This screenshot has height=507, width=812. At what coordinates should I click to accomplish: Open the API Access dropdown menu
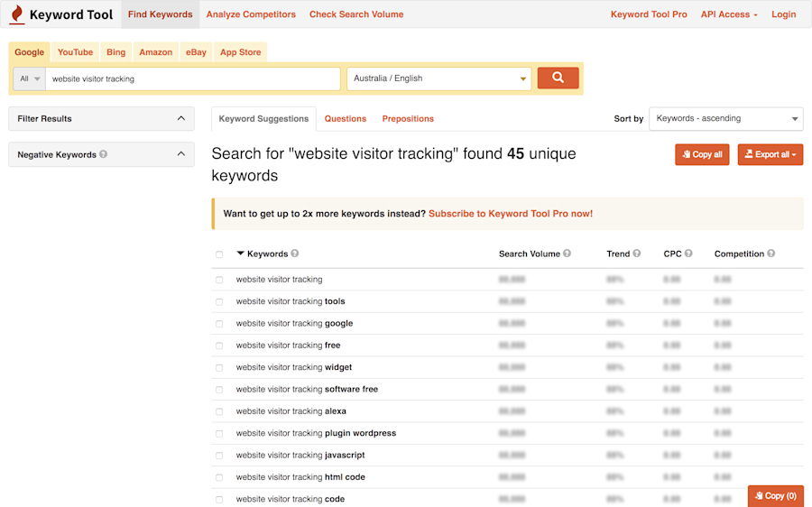(729, 14)
